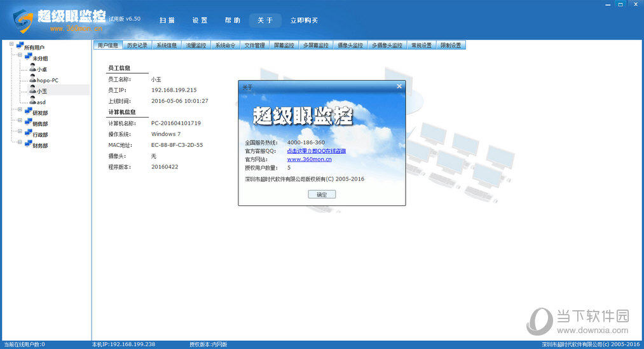Click the 超级眼监控 shield logo icon
The width and height of the screenshot is (644, 349).
(23, 20)
